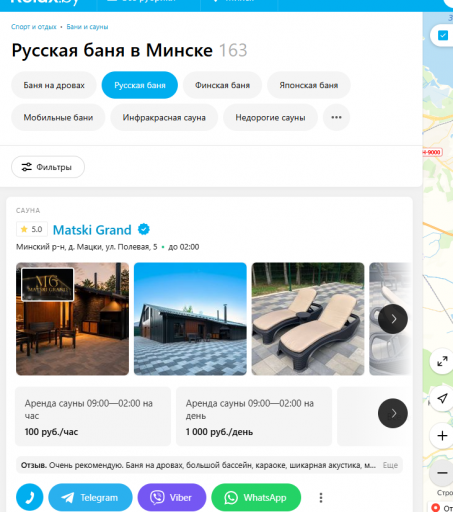
Task: Open the 'Фильтры' filters button
Action: pos(48,167)
